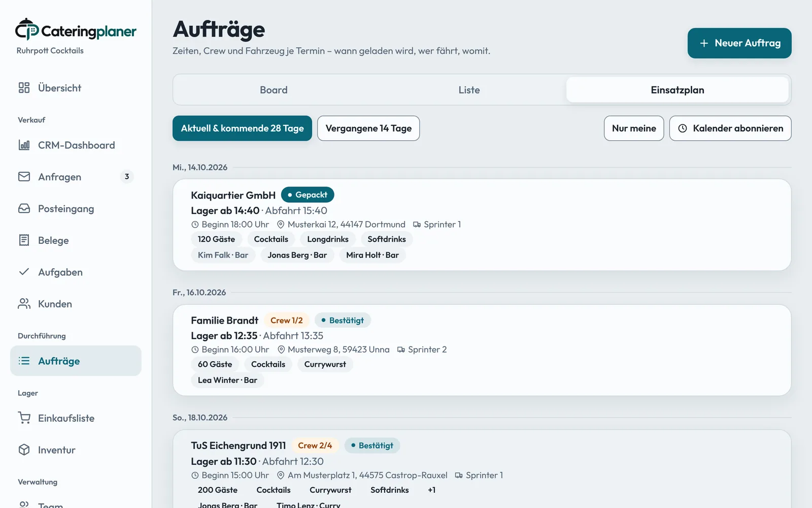Open CRM-Dashboard chart icon
The height and width of the screenshot is (508, 812).
coord(24,145)
